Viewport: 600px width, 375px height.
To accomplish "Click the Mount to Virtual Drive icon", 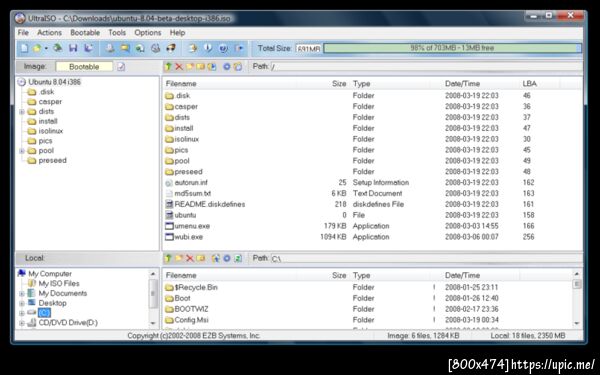I will pos(155,48).
